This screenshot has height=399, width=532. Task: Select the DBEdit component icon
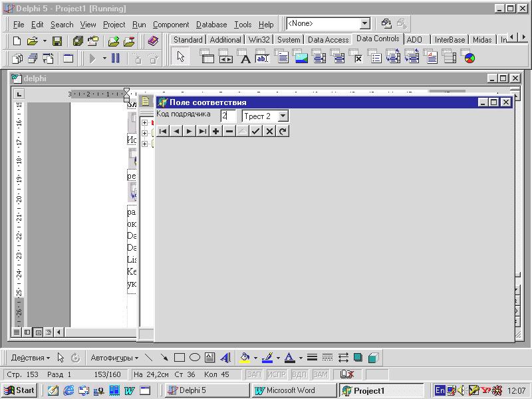click(262, 57)
